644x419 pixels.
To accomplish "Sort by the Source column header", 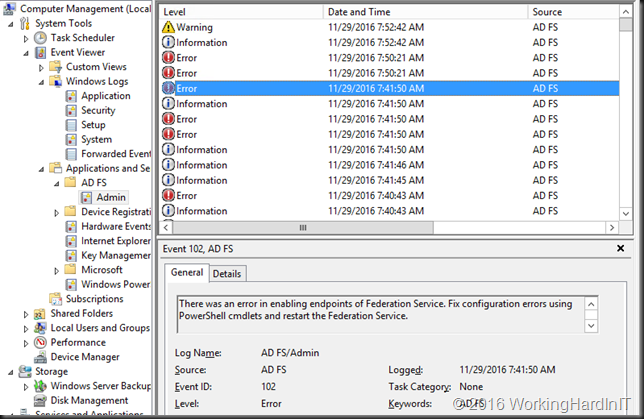I will tap(573, 12).
